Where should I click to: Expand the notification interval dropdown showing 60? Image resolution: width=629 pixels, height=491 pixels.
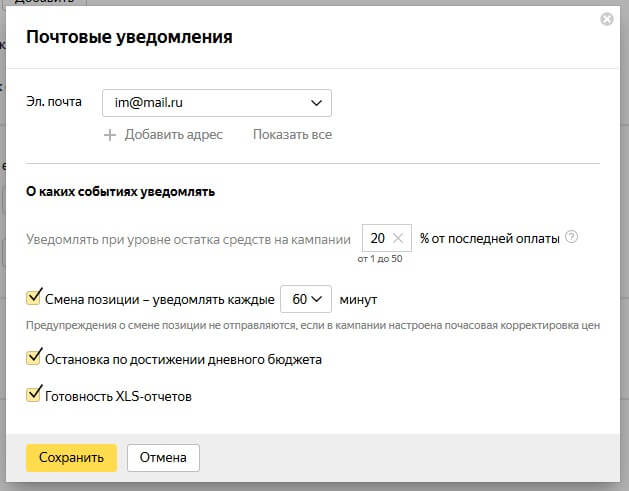pyautogui.click(x=305, y=299)
